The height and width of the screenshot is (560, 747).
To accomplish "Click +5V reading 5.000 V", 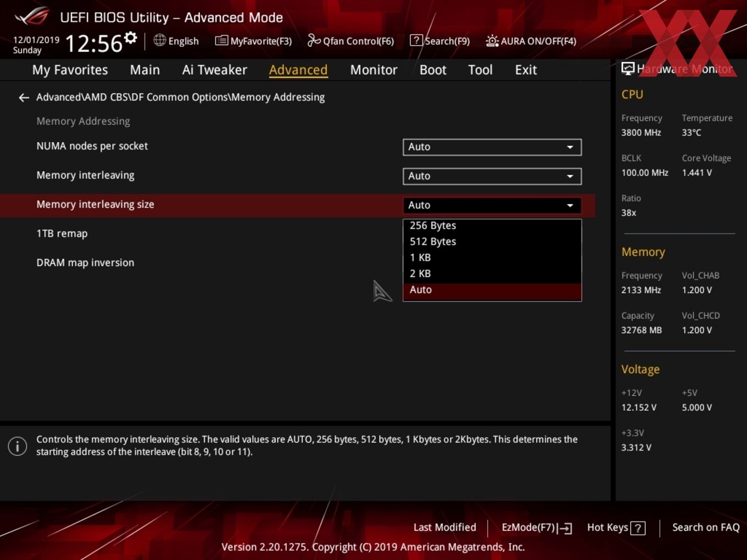I will click(x=697, y=408).
